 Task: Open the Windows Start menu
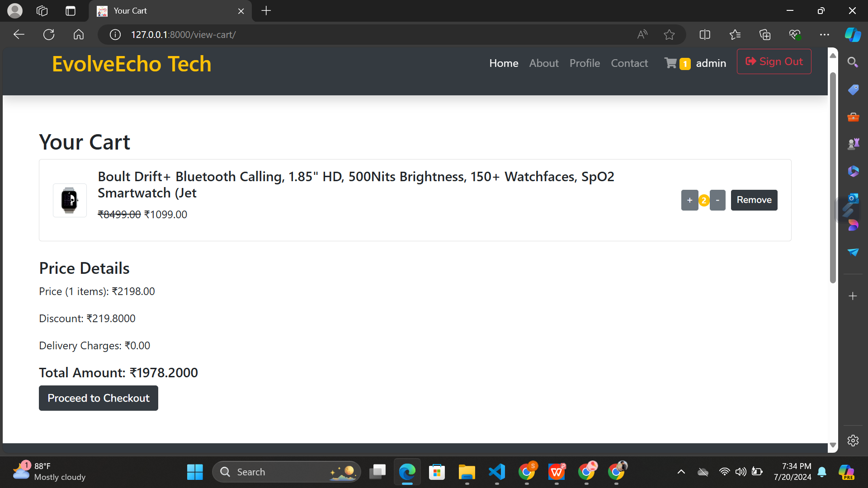(195, 472)
